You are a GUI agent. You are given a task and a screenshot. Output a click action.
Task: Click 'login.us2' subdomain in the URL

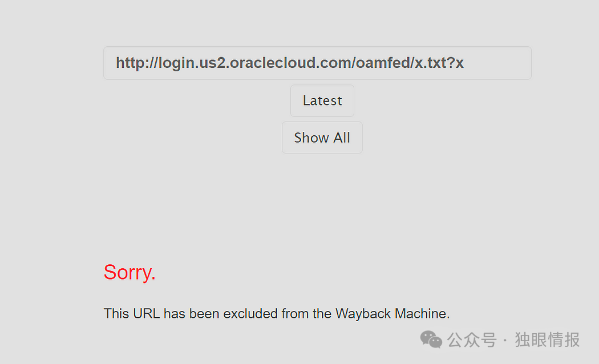(x=192, y=63)
